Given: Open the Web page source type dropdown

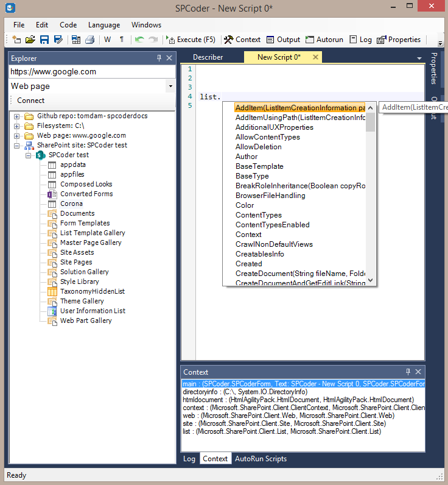Looking at the screenshot, I should pos(170,86).
